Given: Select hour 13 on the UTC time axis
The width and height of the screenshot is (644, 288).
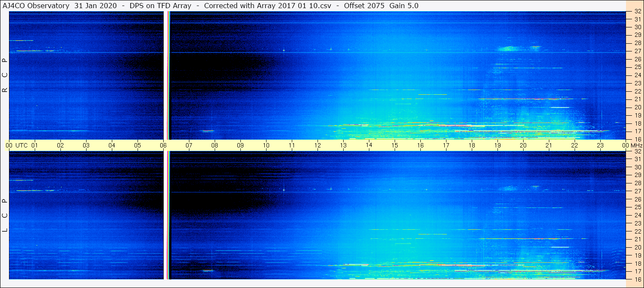Looking at the screenshot, I should point(343,145).
